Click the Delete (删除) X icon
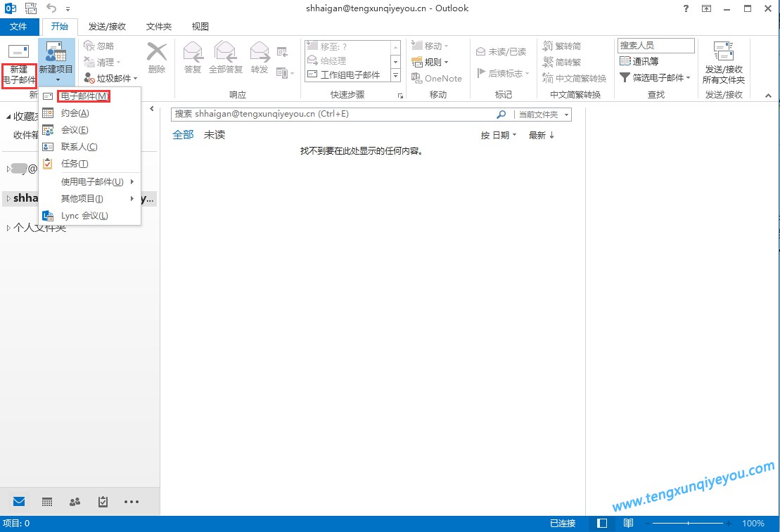The height and width of the screenshot is (532, 780). coord(157,52)
